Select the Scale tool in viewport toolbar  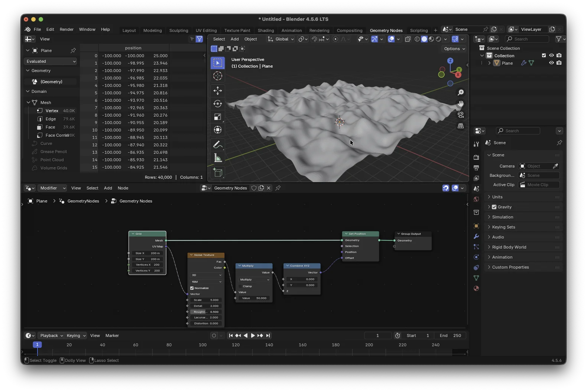(218, 117)
